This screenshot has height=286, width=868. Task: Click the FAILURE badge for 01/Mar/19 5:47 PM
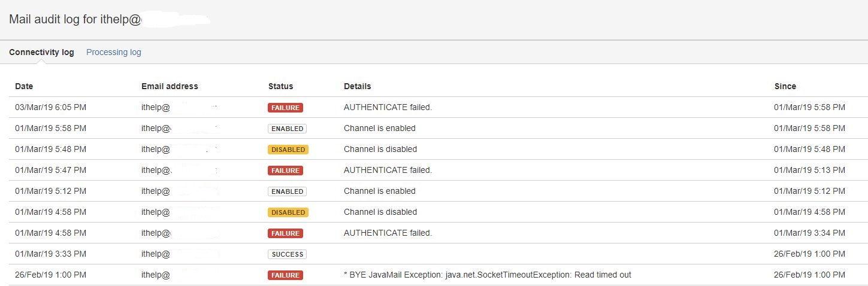285,171
